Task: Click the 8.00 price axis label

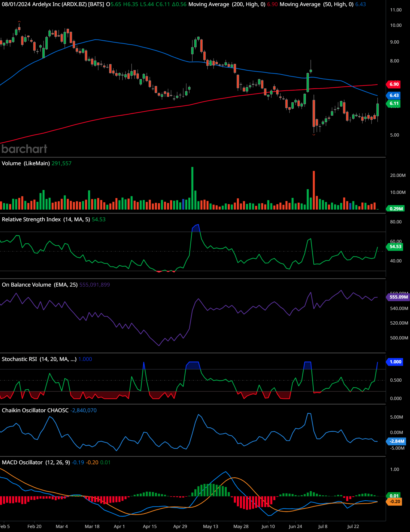Action: point(395,61)
